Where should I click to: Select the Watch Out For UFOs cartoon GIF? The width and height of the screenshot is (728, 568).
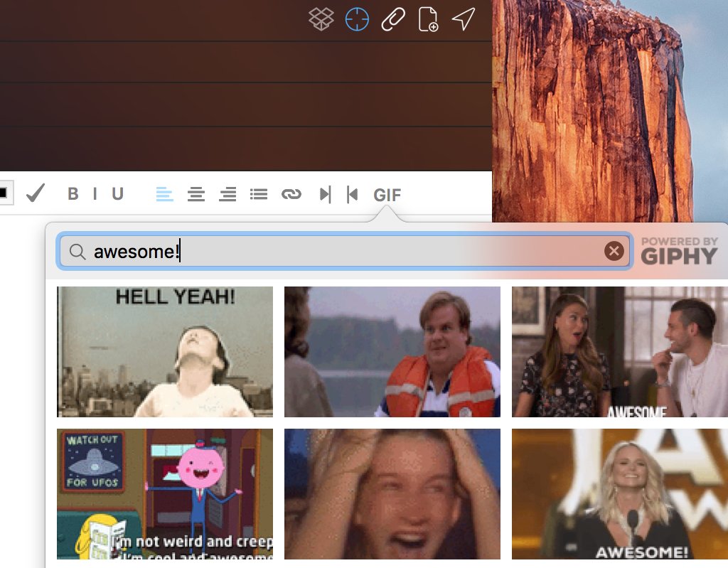(165, 493)
